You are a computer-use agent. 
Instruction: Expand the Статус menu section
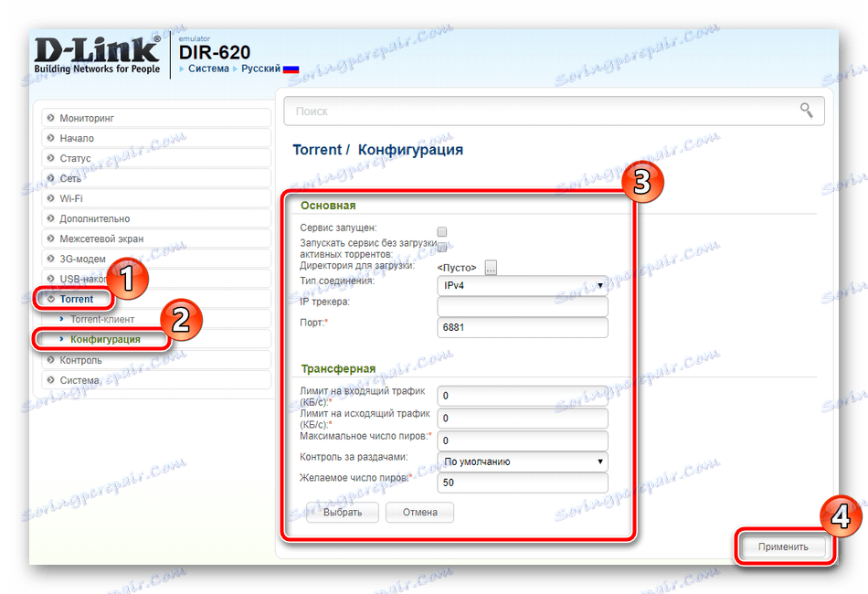pos(156,158)
